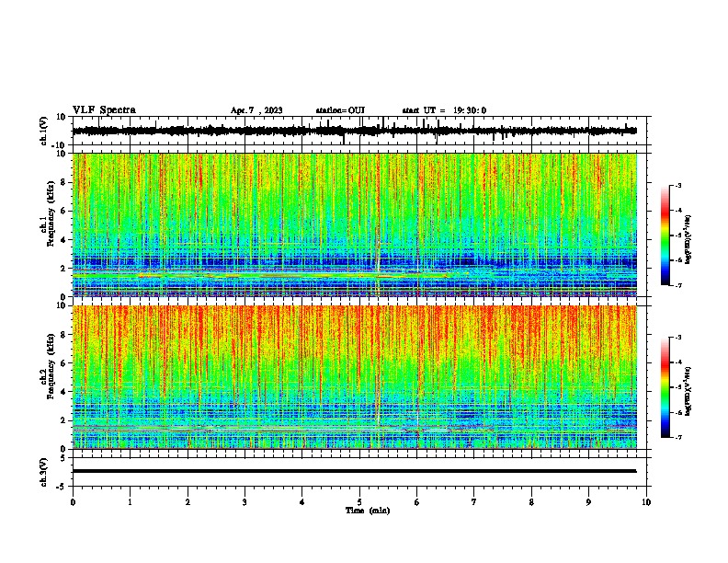The height and width of the screenshot is (563, 728).
Task: Click the ch.2 color scale bar
Action: pyautogui.click(x=665, y=387)
